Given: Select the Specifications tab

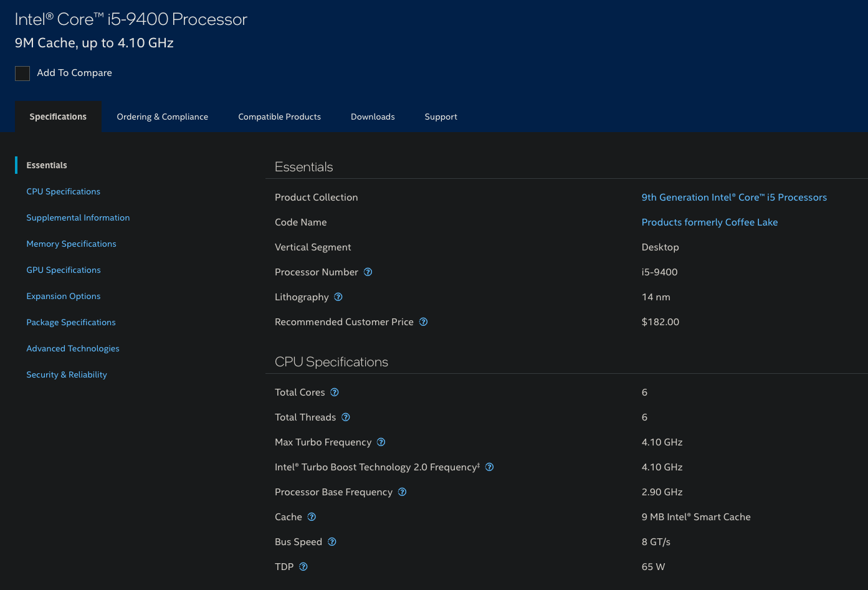Looking at the screenshot, I should (58, 117).
